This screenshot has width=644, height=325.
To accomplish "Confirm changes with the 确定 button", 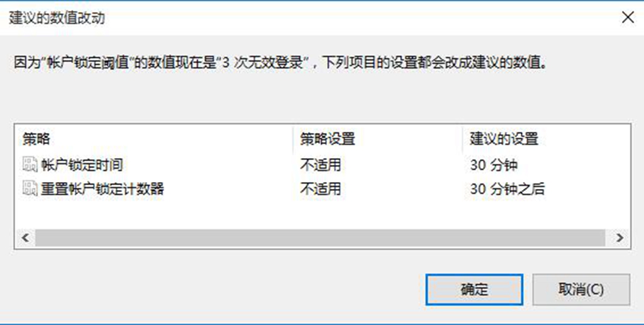I will (x=474, y=290).
